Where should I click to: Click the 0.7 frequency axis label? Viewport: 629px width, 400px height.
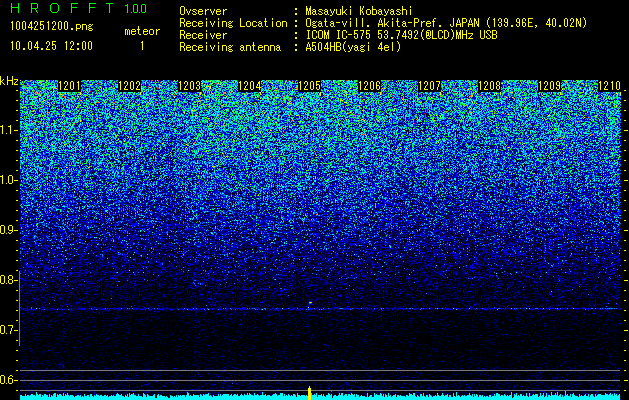[8, 330]
